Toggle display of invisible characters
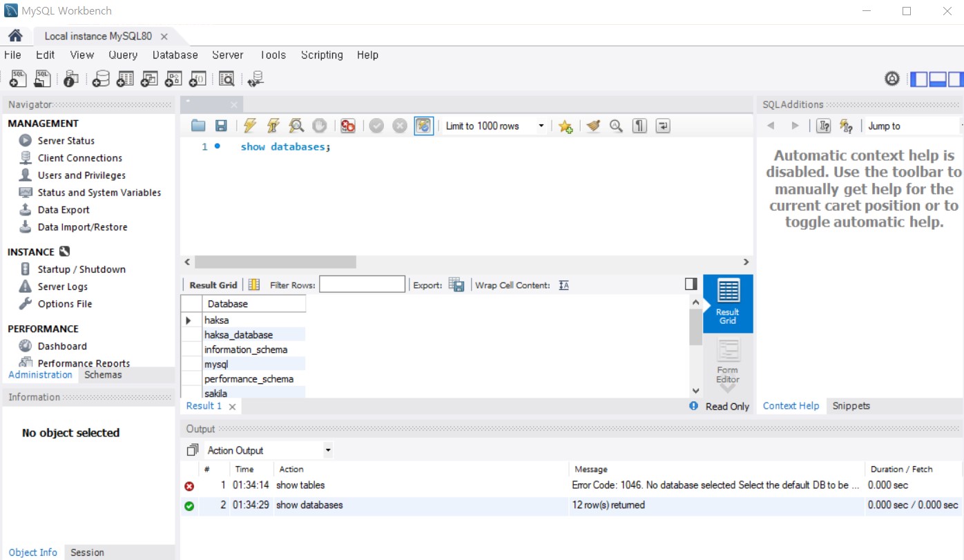964x560 pixels. coord(640,126)
